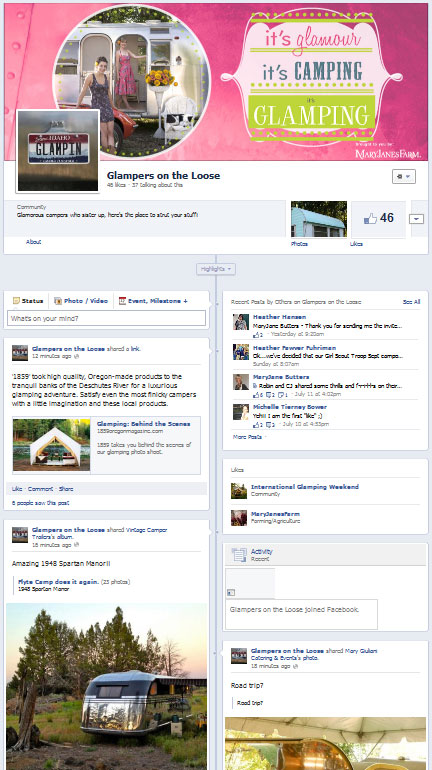
Task: Open the glamping tent link thumbnail
Action: coord(52,444)
